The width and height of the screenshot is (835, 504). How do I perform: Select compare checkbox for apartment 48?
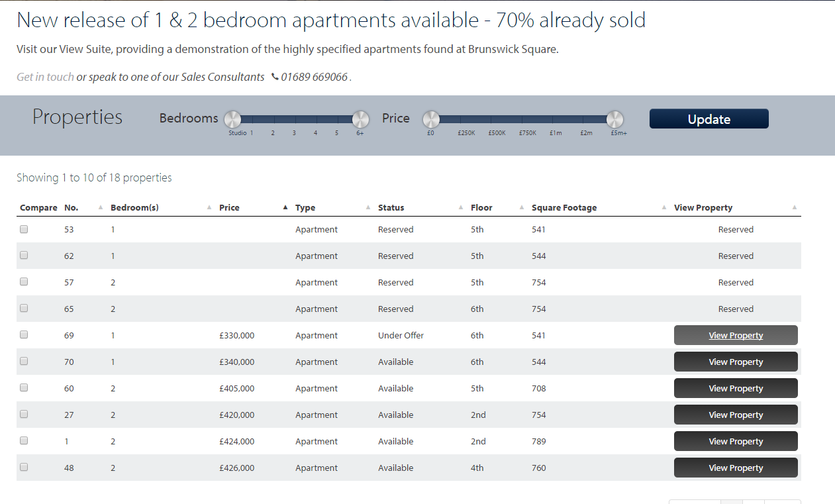tap(24, 468)
